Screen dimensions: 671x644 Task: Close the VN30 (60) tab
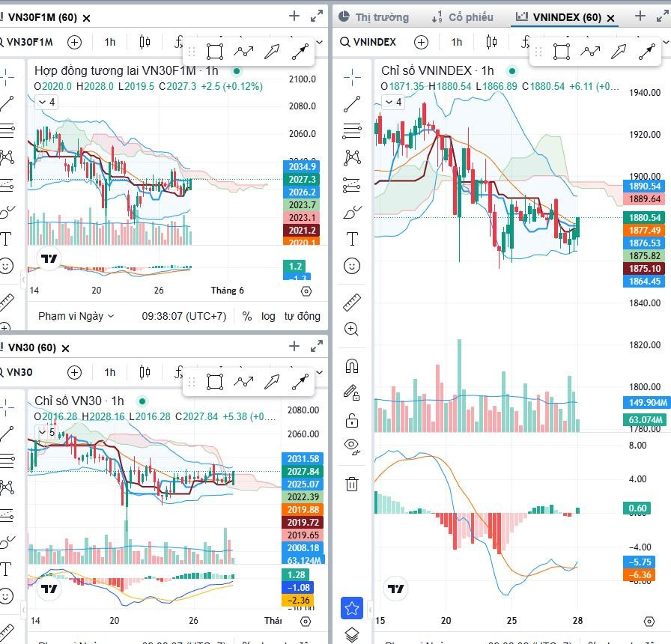click(65, 348)
